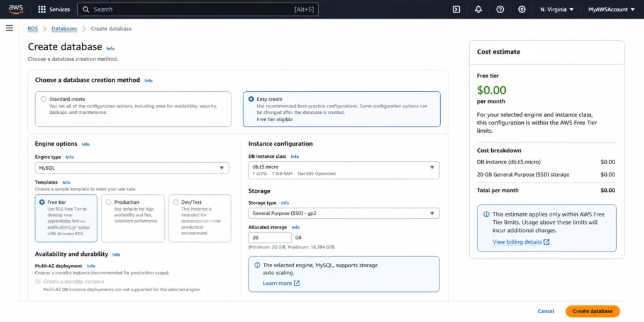Open the DB instance class dropdown
Image resolution: width=644 pixels, height=322 pixels.
[344, 170]
